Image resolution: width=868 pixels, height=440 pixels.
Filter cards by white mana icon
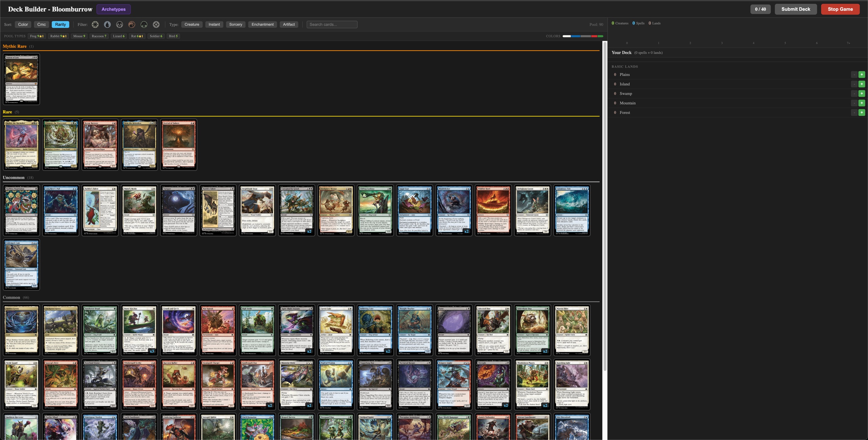point(95,24)
